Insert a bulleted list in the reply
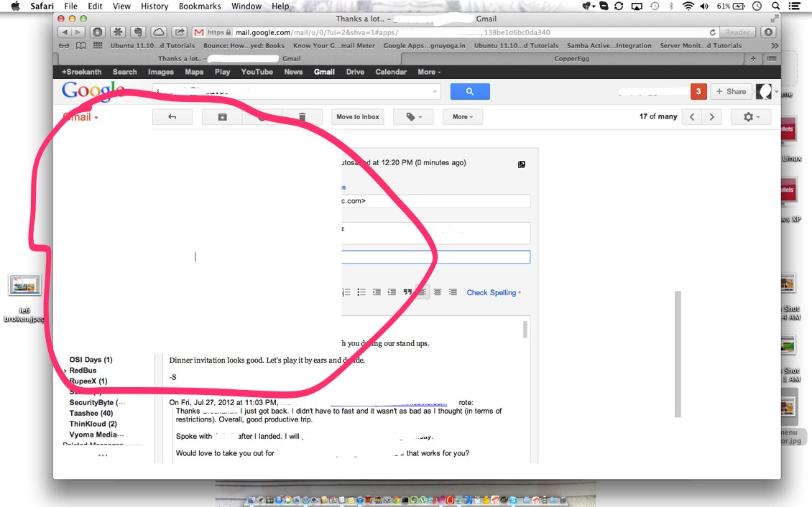 click(361, 292)
